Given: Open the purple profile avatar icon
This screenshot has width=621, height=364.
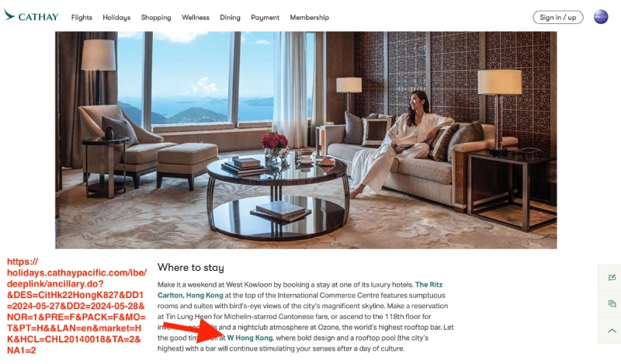Looking at the screenshot, I should point(600,17).
